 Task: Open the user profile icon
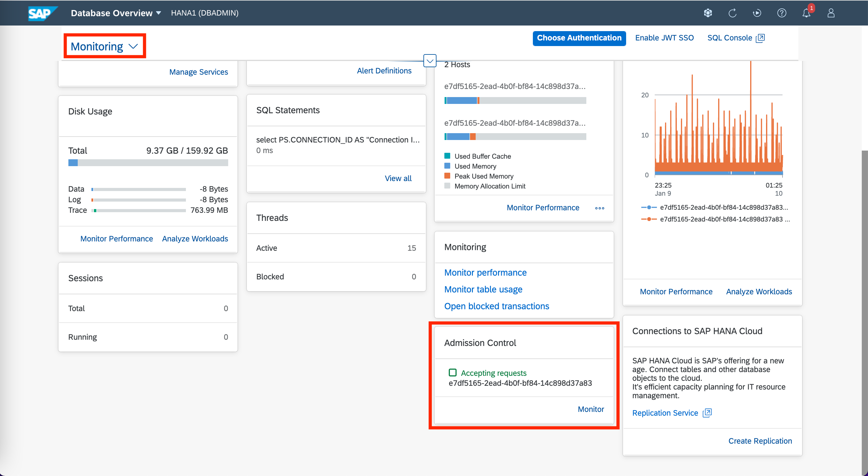click(x=831, y=13)
